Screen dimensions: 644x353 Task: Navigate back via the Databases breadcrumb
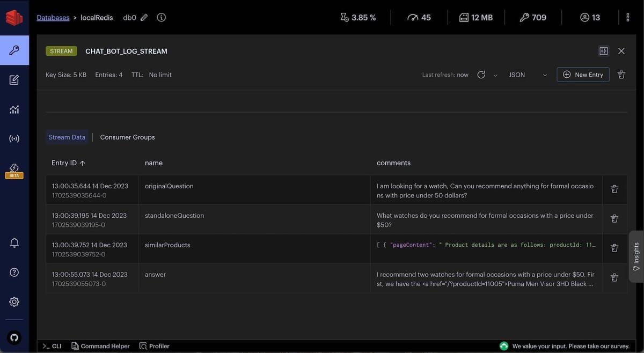(53, 17)
